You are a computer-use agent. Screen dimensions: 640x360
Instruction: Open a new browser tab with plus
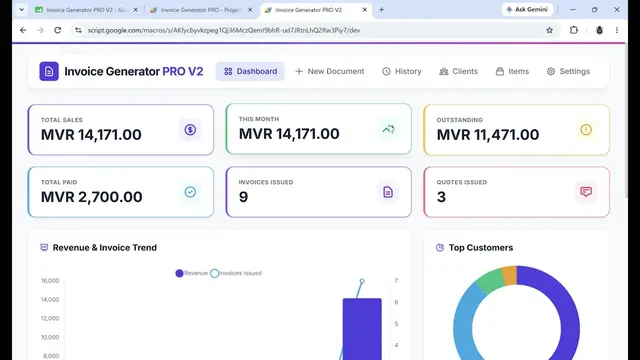click(x=381, y=9)
